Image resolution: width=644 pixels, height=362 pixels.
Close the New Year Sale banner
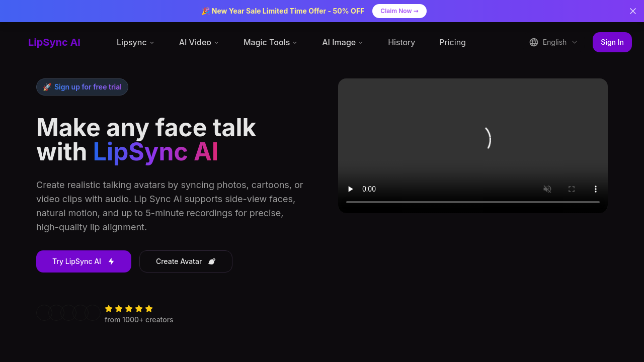(633, 11)
